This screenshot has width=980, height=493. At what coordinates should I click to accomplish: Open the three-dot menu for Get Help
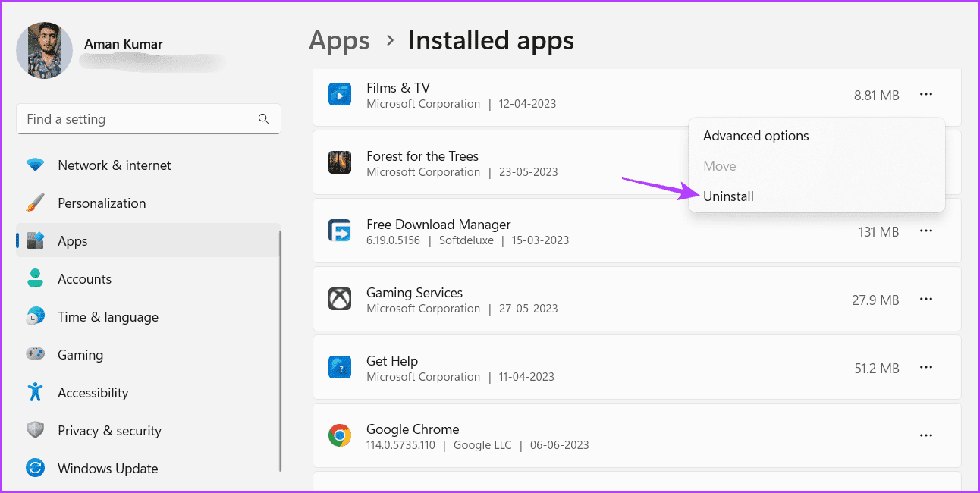pos(925,368)
